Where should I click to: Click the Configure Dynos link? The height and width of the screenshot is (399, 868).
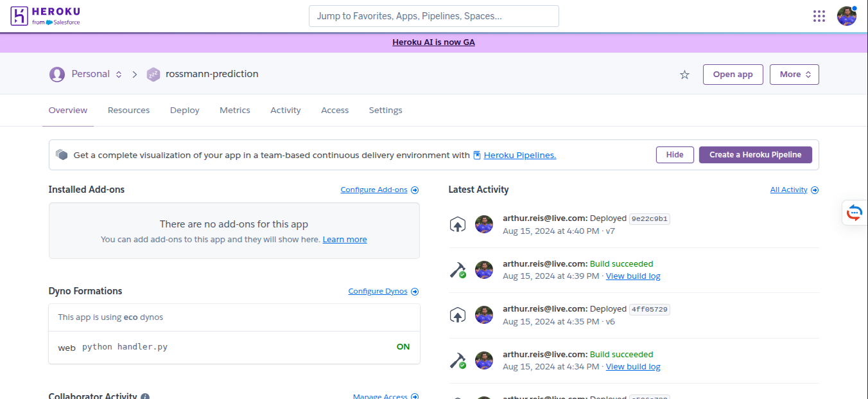378,292
